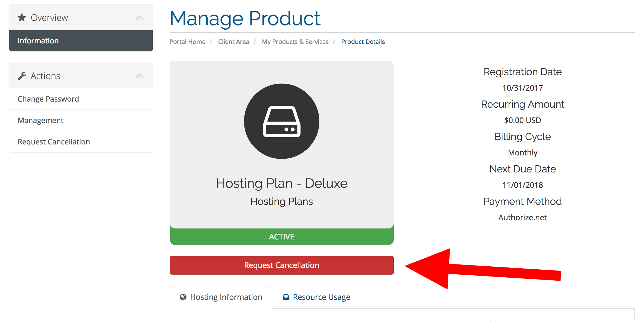This screenshot has height=321, width=644.
Task: Open Change Password in Actions menu
Action: pos(81,99)
